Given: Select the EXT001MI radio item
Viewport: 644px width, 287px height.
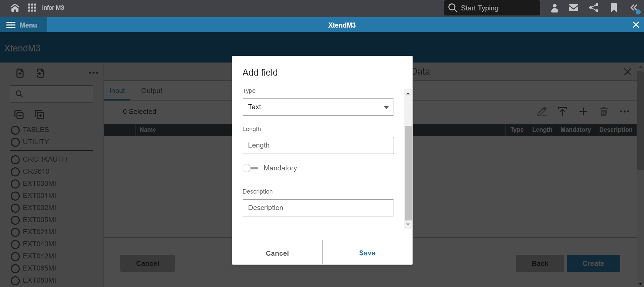Looking at the screenshot, I should pos(15,196).
